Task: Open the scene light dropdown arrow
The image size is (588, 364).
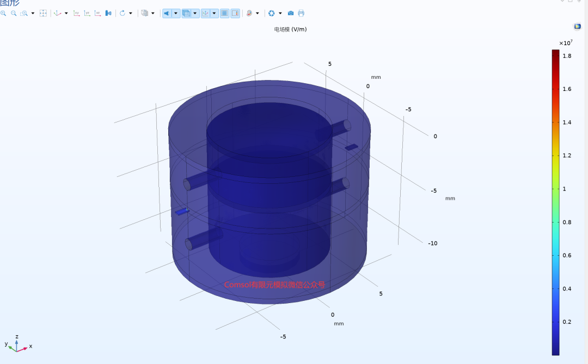Action: (176, 14)
